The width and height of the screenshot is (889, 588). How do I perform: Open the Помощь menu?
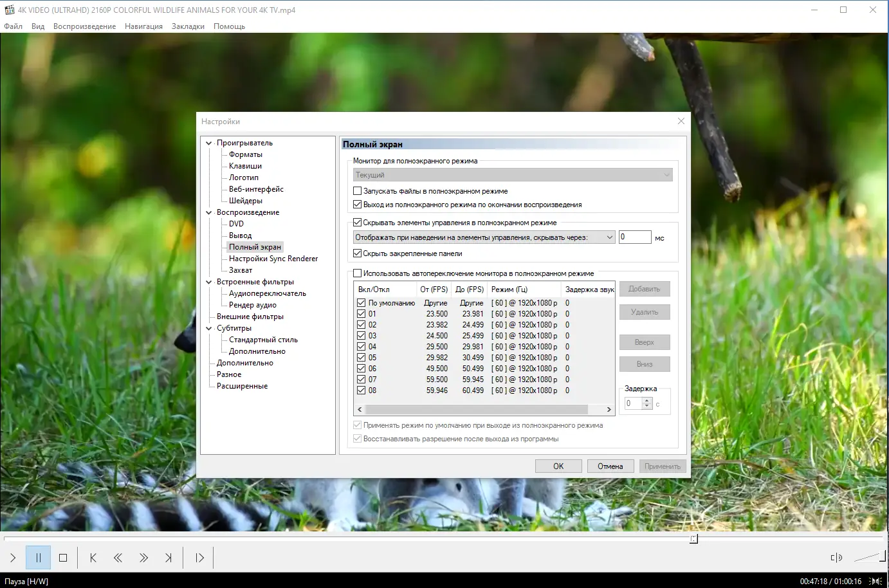[x=229, y=26]
